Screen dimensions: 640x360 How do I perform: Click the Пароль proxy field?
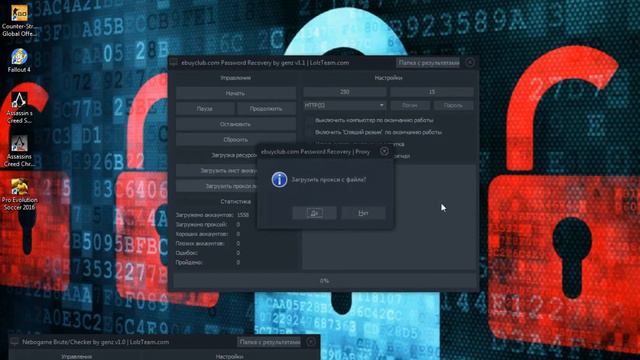pyautogui.click(x=453, y=105)
